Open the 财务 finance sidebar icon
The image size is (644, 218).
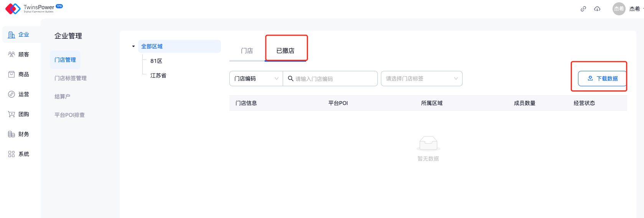pos(12,134)
